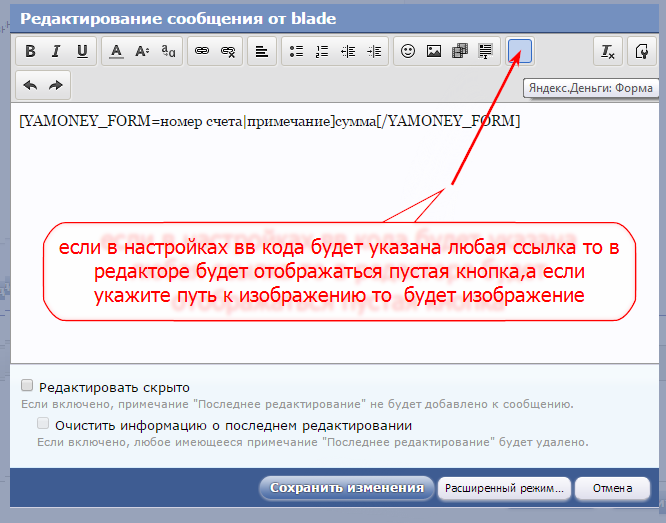Clear text formatting
Screen dimensions: 666x523
pyautogui.click(x=607, y=51)
